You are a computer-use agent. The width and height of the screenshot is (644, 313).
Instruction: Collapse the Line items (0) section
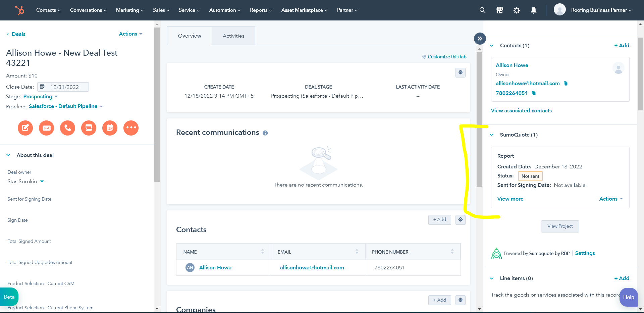coord(492,278)
